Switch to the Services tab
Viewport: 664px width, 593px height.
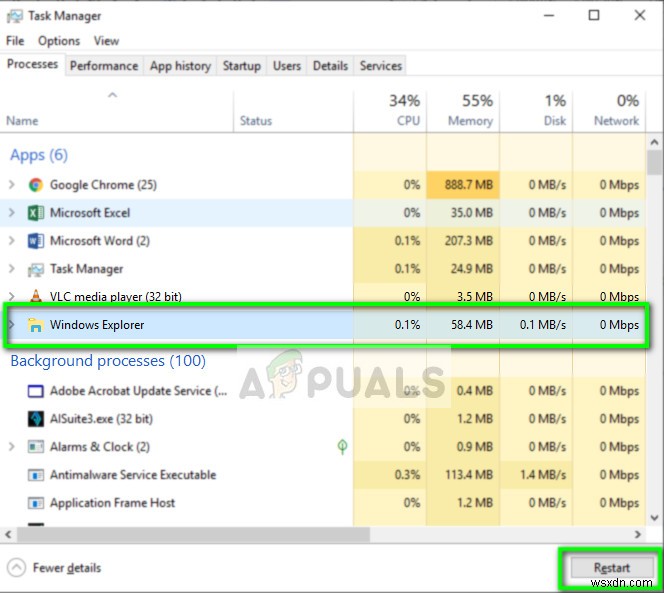(381, 66)
